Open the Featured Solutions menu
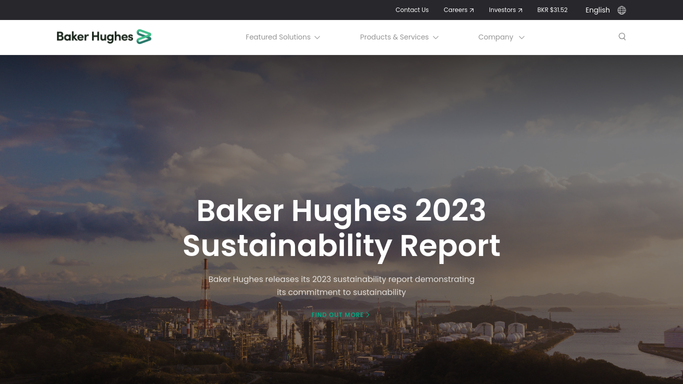 point(278,37)
